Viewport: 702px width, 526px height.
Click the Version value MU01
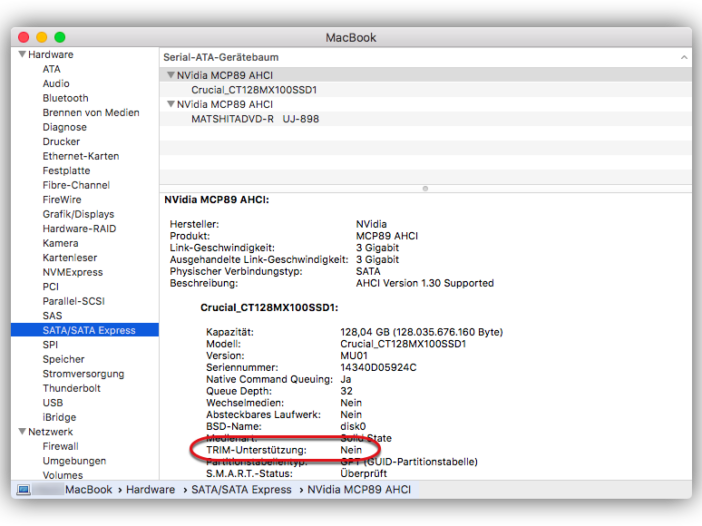pyautogui.click(x=354, y=356)
